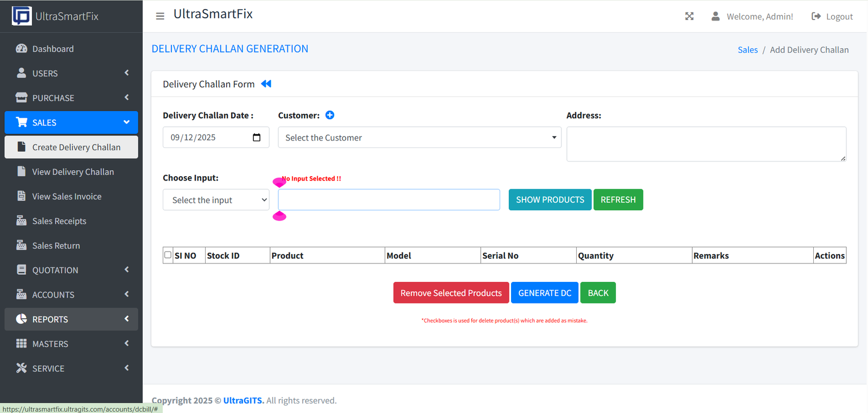
Task: Expand the USERS menu chevron
Action: tap(127, 73)
